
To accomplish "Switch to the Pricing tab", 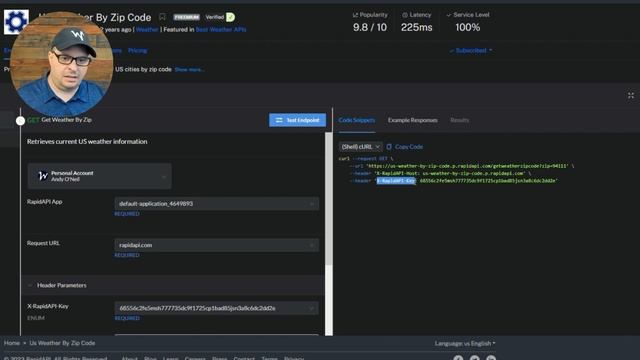I will 138,51.
